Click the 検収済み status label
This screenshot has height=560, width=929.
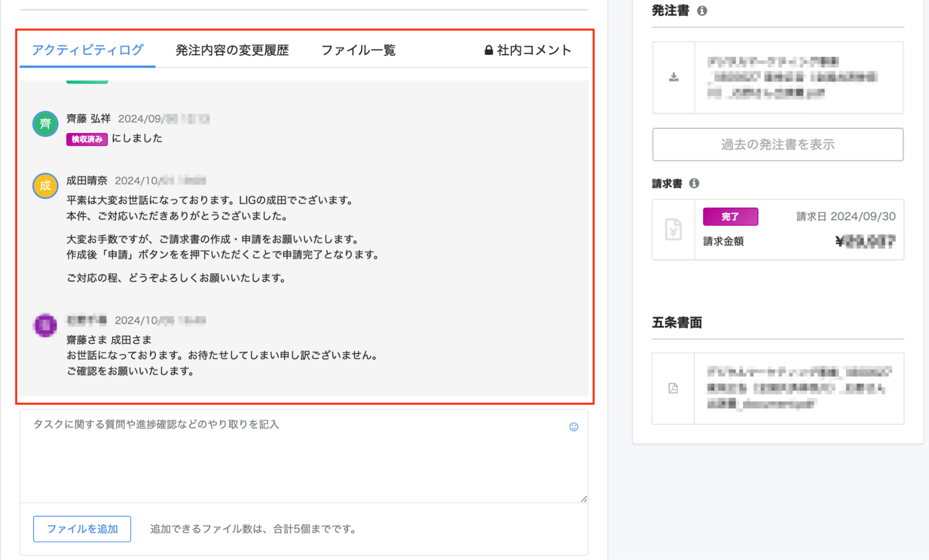(x=87, y=139)
